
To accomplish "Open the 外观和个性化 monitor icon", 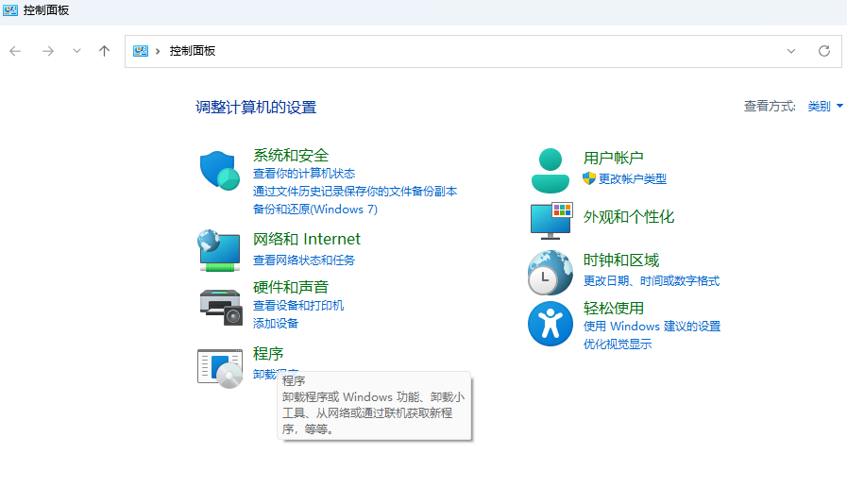I will (551, 221).
